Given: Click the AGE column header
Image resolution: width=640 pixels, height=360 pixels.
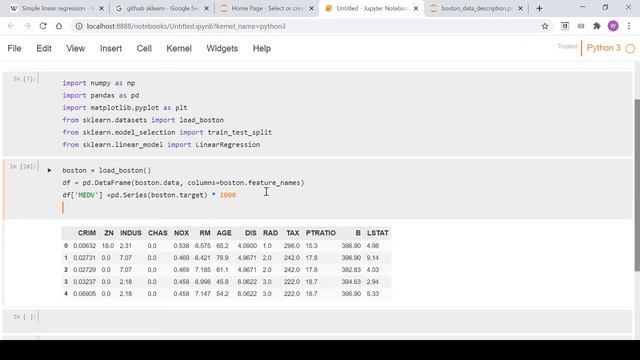Looking at the screenshot, I should tap(224, 233).
